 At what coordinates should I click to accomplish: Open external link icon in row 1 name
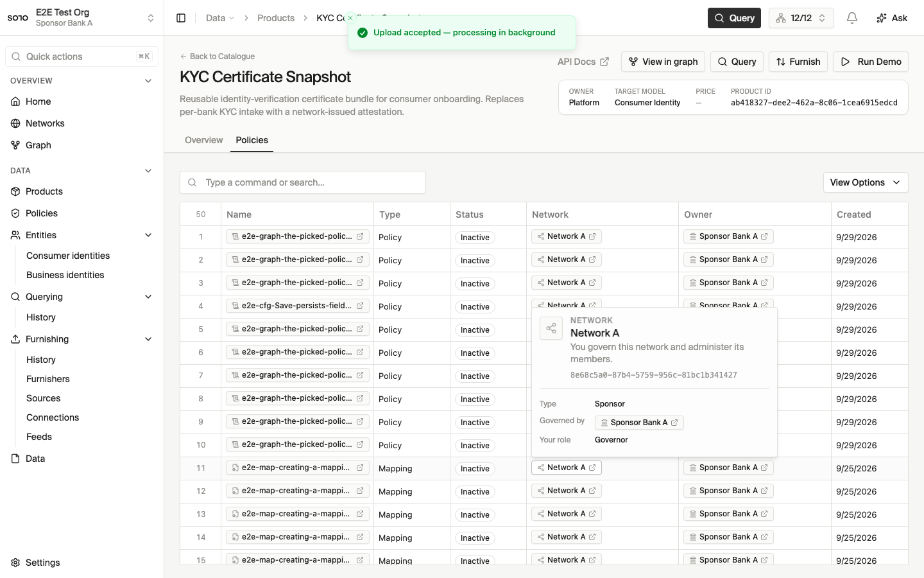coord(360,236)
